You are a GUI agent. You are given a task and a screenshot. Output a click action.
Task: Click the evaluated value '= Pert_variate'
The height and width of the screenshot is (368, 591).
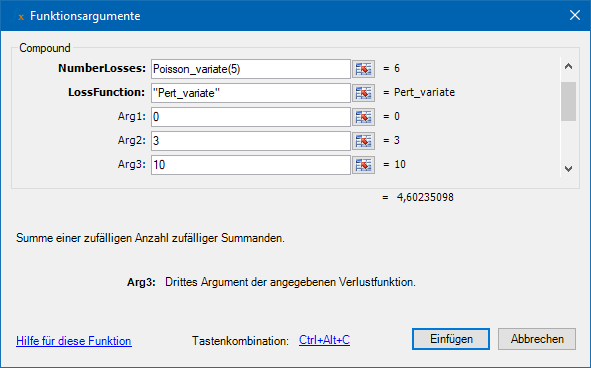point(419,92)
